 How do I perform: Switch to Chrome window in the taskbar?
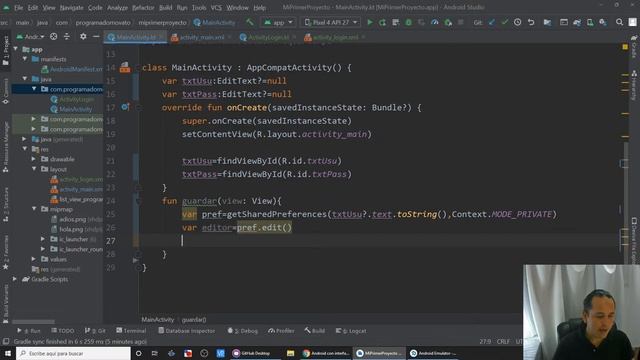[x=326, y=353]
